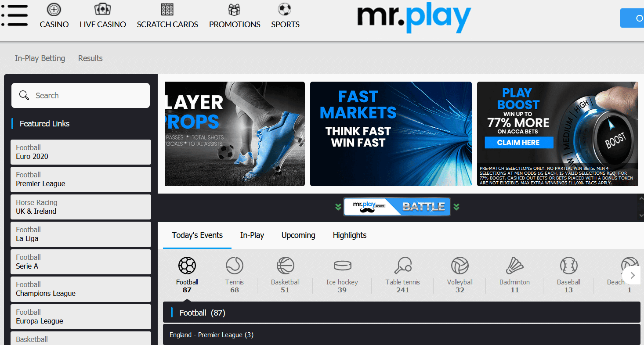Screen dimensions: 644x345
Task: Click Claim Here on Play Boost banner
Action: point(518,143)
